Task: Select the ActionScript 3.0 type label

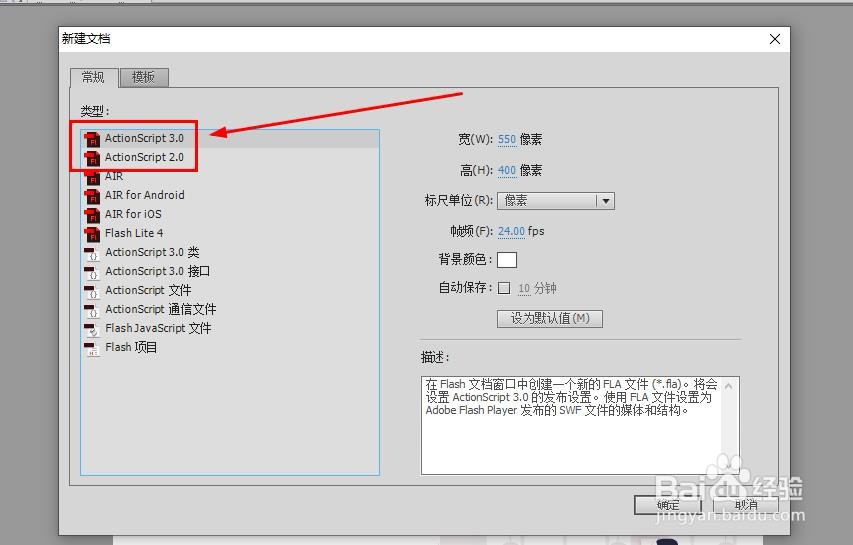Action: [144, 138]
